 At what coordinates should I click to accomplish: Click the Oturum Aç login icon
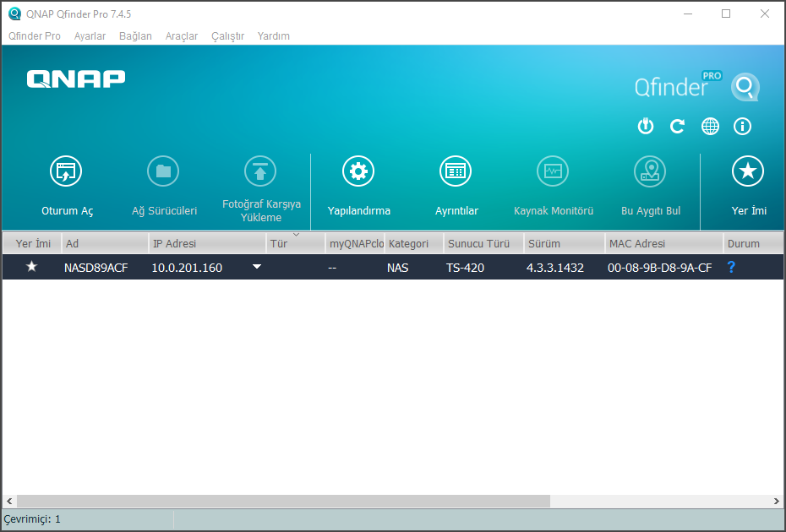point(66,171)
